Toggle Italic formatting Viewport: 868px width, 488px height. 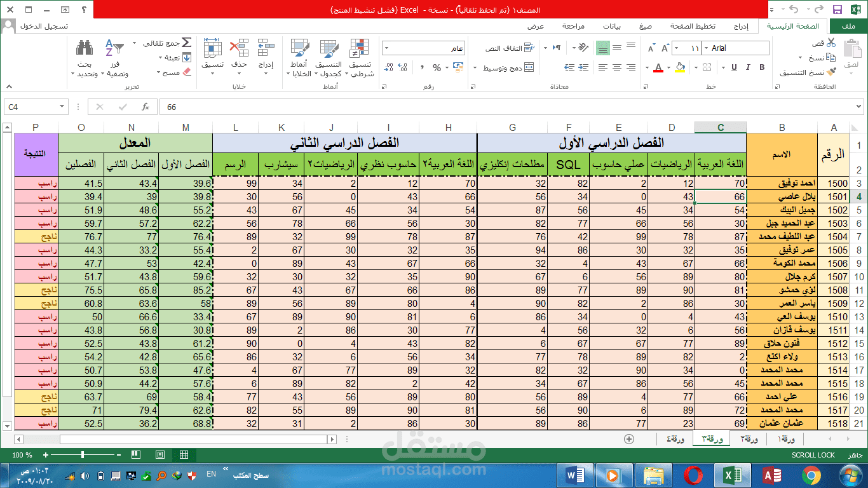(748, 67)
